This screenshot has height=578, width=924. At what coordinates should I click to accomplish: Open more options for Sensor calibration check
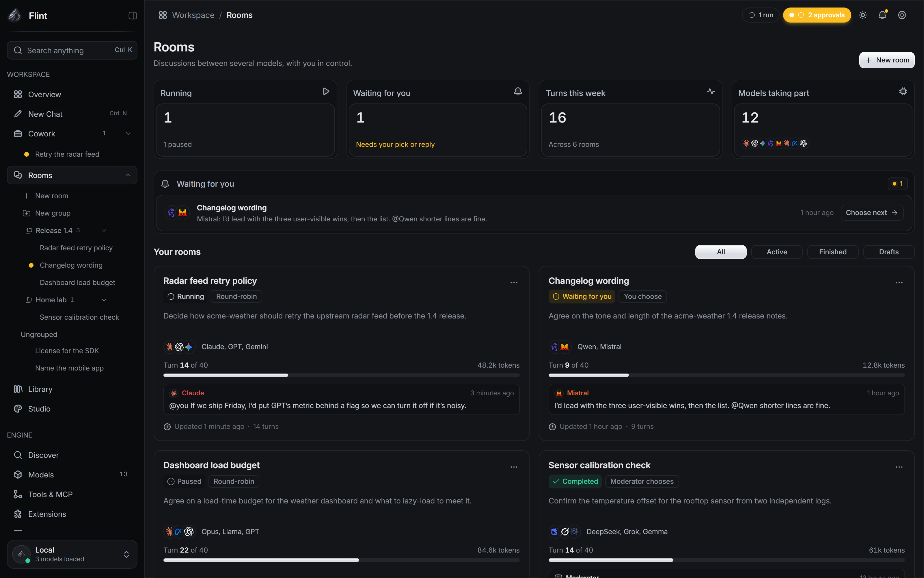899,467
